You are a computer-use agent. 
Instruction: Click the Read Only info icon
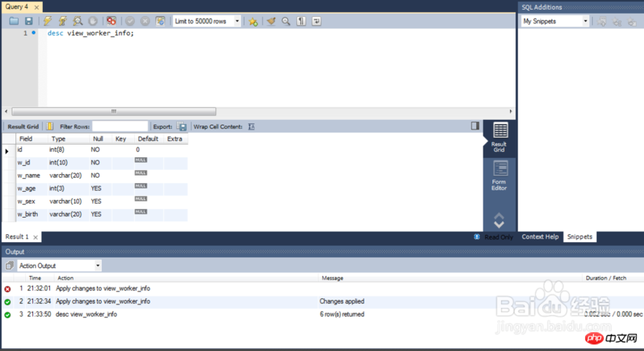pos(477,237)
